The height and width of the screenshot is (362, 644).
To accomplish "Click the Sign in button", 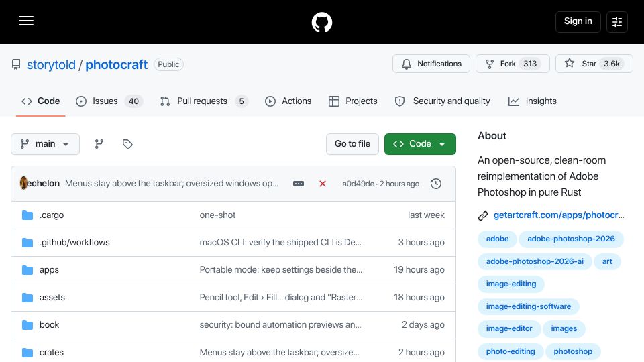I will coord(578,21).
